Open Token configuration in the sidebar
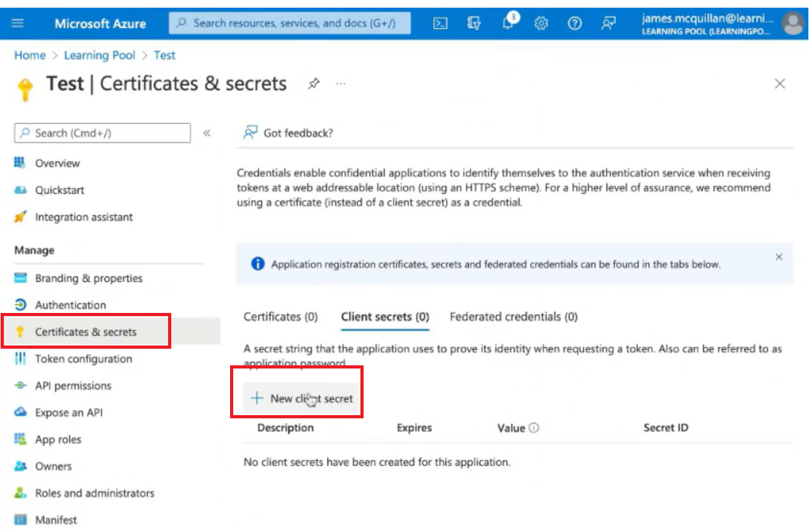Screen dimensions: 809x532 click(83, 359)
